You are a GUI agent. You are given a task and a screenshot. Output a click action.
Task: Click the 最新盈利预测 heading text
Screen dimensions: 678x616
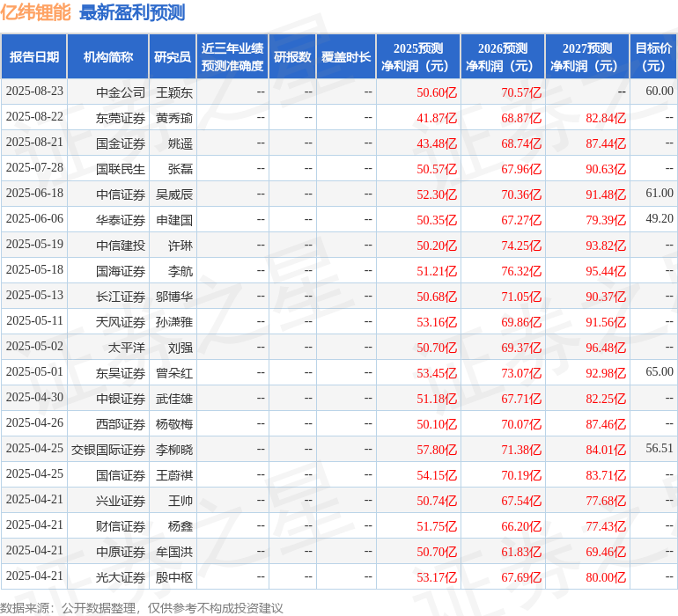pyautogui.click(x=132, y=13)
